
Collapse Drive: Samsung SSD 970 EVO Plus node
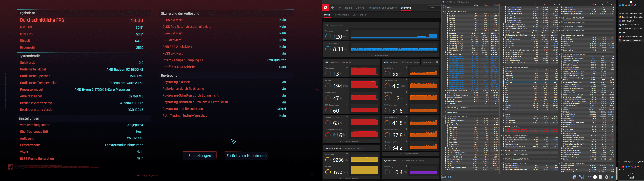click(x=559, y=35)
